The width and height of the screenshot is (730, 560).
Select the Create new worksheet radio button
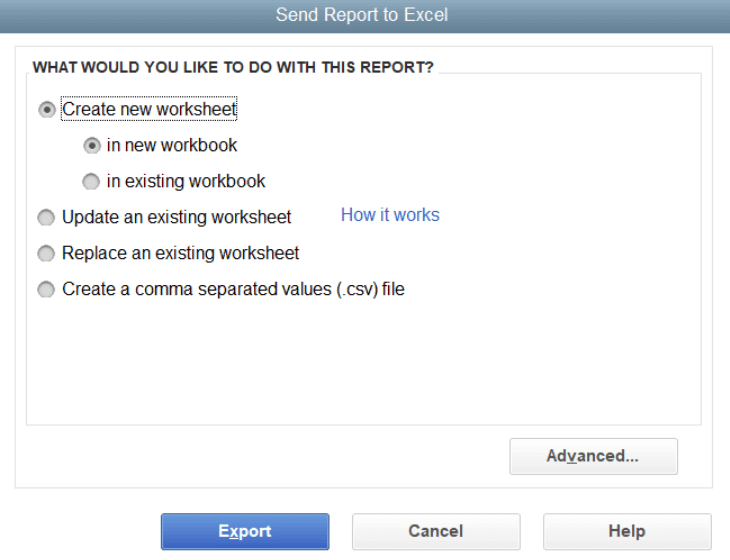pos(47,109)
